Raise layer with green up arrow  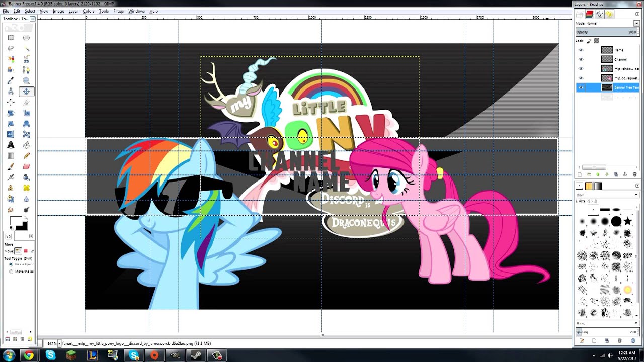(x=598, y=174)
